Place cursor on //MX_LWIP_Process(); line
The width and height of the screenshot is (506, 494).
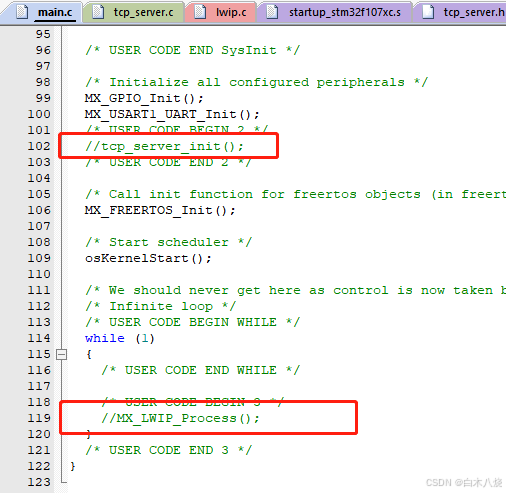180,418
